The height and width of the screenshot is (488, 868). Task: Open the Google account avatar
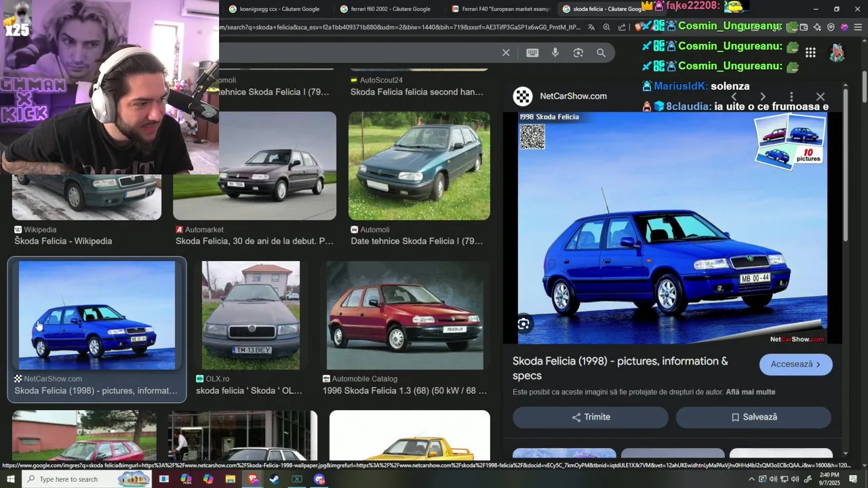[837, 53]
